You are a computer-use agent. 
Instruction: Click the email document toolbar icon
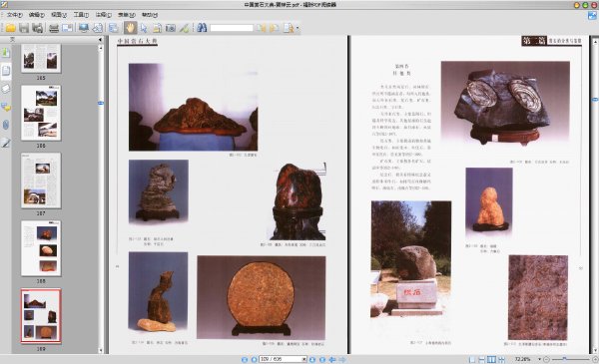67,28
